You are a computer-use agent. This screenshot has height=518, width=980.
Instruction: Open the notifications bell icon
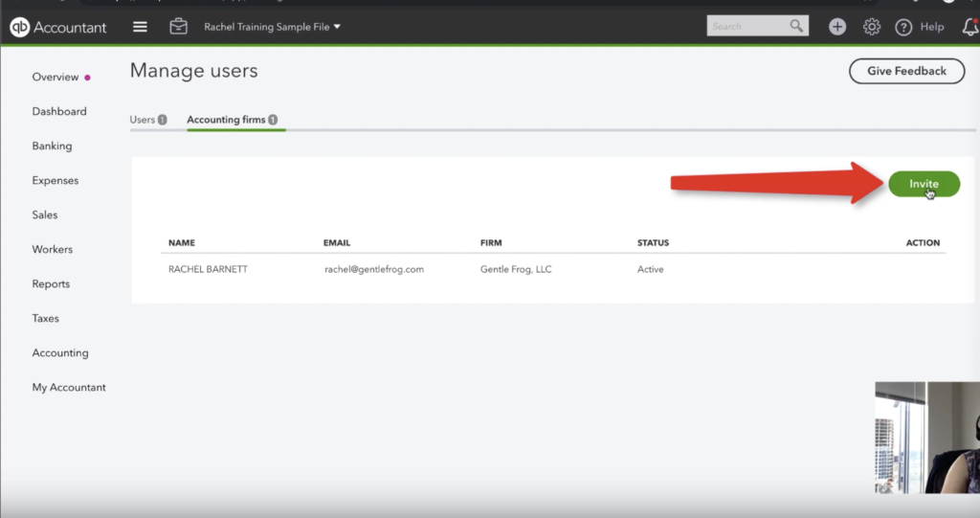[x=970, y=26]
